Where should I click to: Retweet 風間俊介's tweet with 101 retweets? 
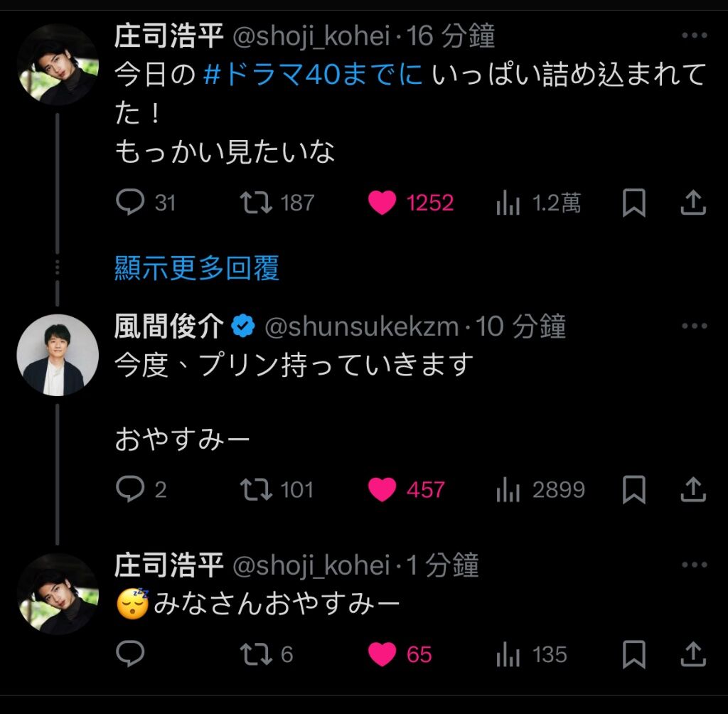(x=256, y=489)
